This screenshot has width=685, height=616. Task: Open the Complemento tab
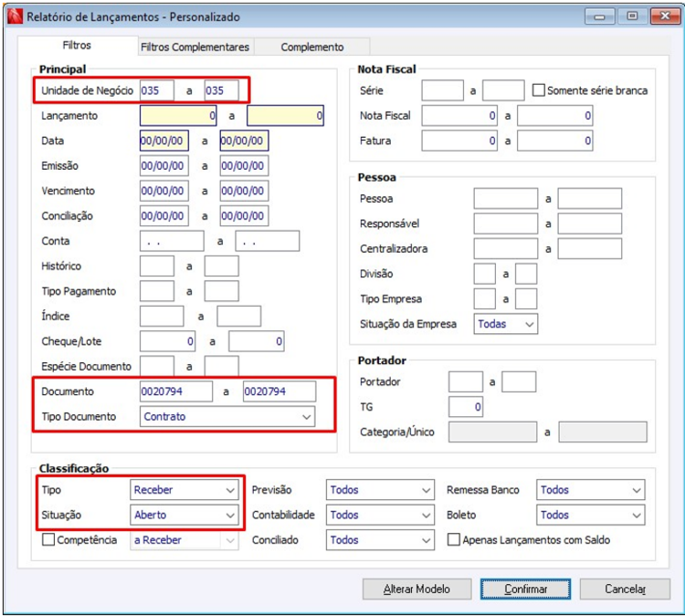[312, 47]
